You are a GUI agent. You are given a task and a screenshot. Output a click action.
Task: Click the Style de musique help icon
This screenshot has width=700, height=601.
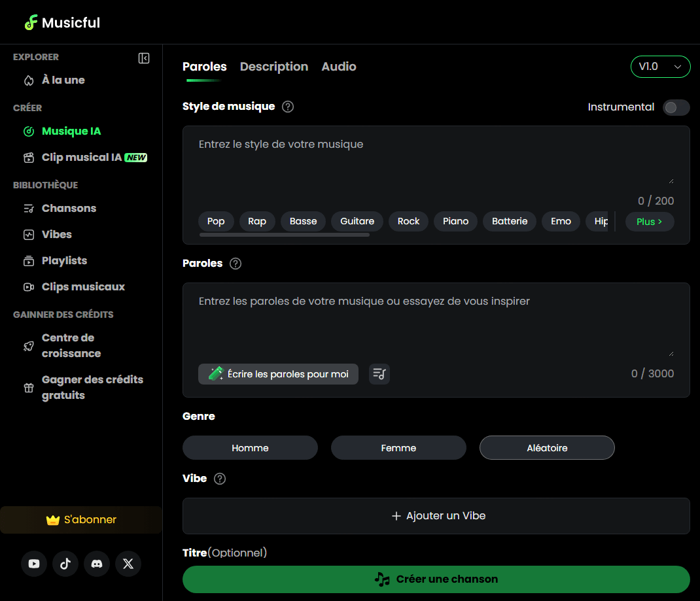(x=287, y=106)
